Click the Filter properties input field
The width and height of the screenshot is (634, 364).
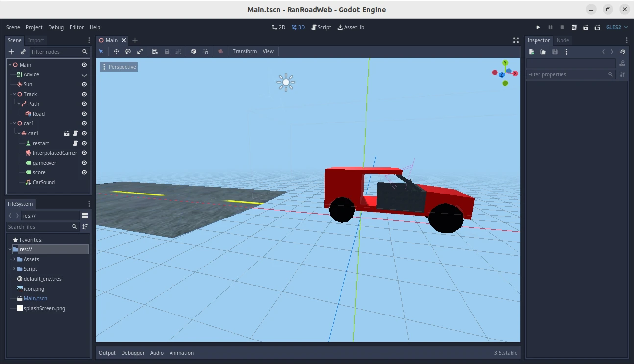pyautogui.click(x=566, y=74)
